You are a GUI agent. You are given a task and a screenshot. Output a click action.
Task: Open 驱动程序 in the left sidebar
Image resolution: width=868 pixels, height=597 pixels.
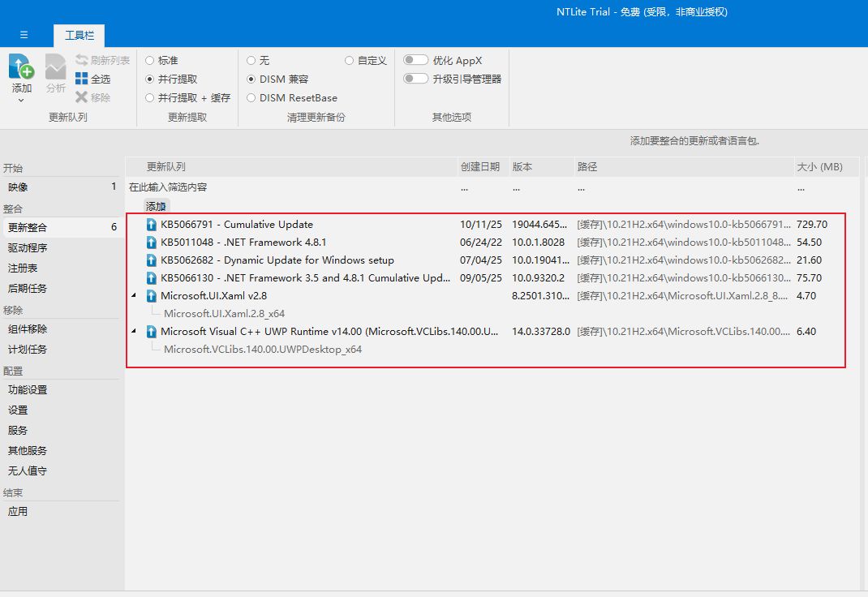coord(28,247)
